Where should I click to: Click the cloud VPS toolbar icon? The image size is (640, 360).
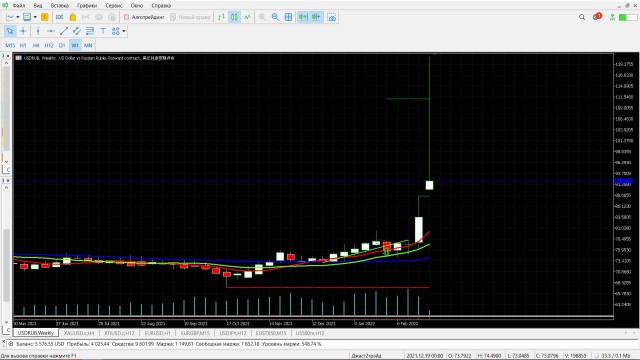(x=99, y=17)
